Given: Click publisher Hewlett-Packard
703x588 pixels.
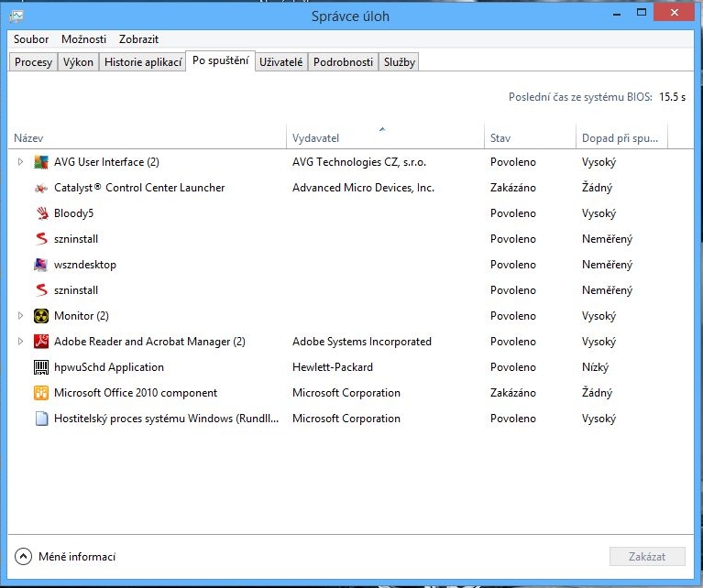Looking at the screenshot, I should pos(333,367).
